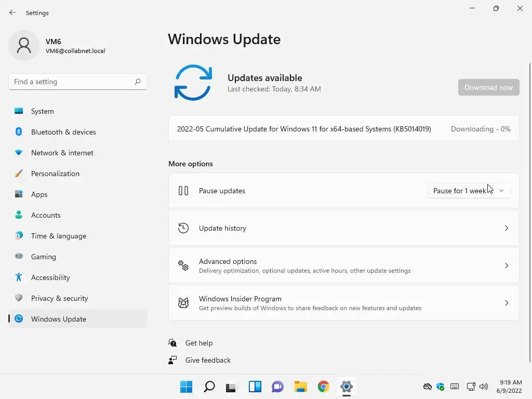Open File Explorer from taskbar
532x399 pixels.
pyautogui.click(x=301, y=387)
